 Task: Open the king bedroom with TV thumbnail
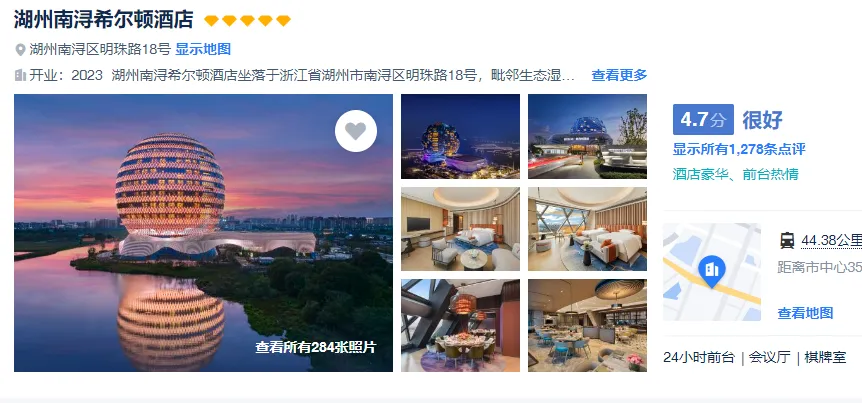coord(460,229)
